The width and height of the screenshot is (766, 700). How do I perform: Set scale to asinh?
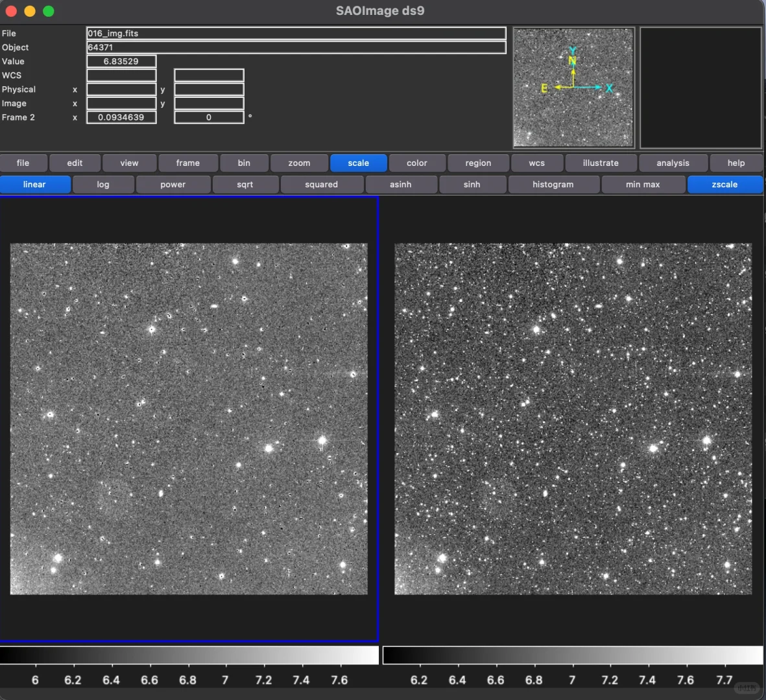[401, 185]
